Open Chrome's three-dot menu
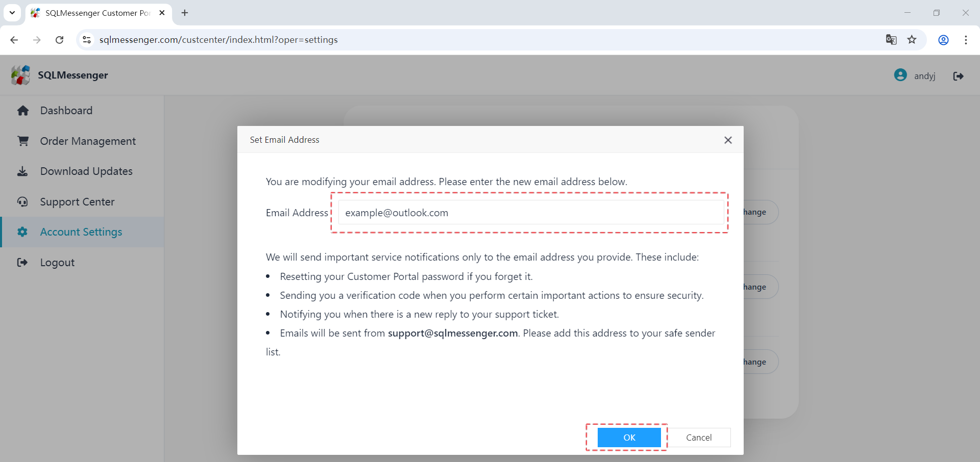980x462 pixels. click(966, 40)
